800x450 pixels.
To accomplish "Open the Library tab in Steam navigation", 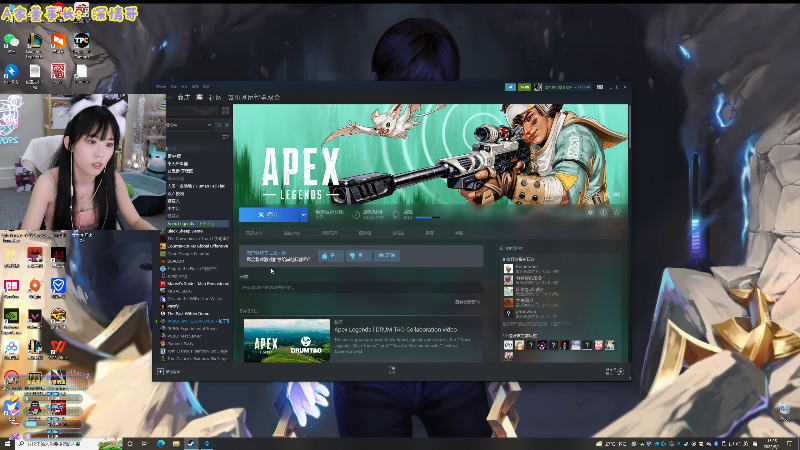I will [x=199, y=97].
